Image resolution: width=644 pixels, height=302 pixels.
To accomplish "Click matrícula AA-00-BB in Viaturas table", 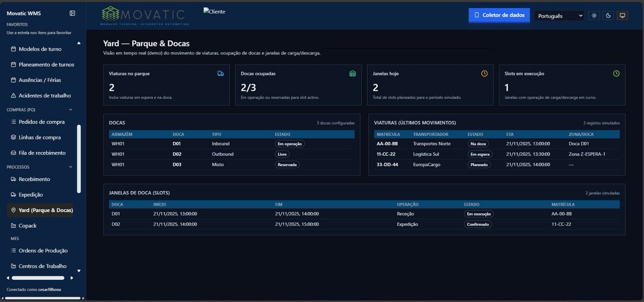I will [x=387, y=144].
